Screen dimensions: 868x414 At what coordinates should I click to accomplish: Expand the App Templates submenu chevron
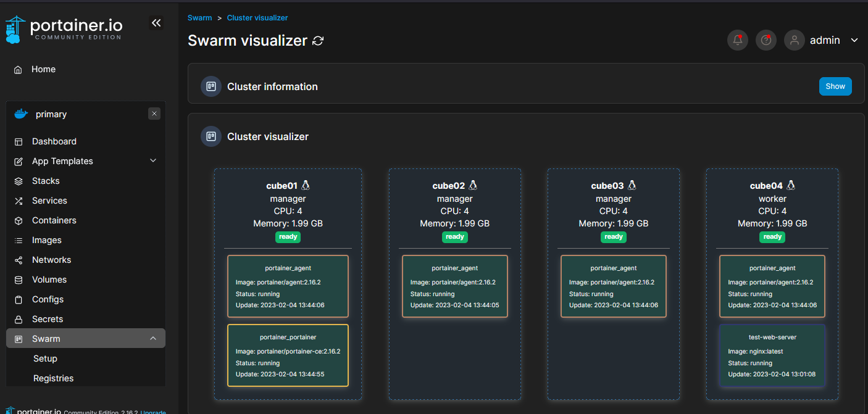coord(153,161)
